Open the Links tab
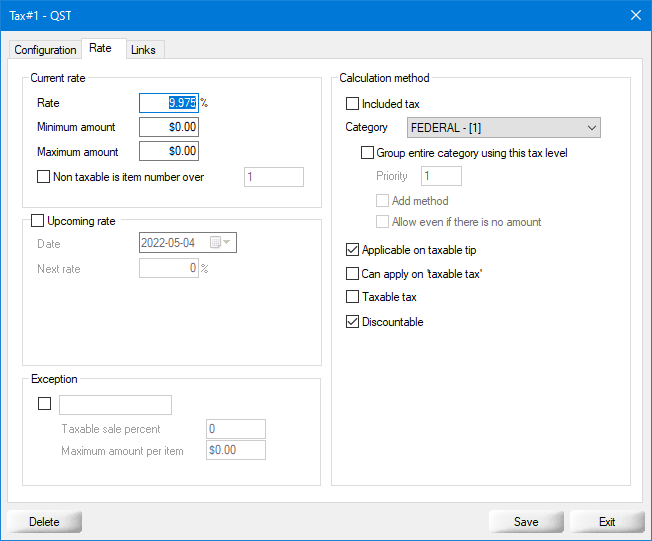The image size is (652, 541). coord(143,50)
